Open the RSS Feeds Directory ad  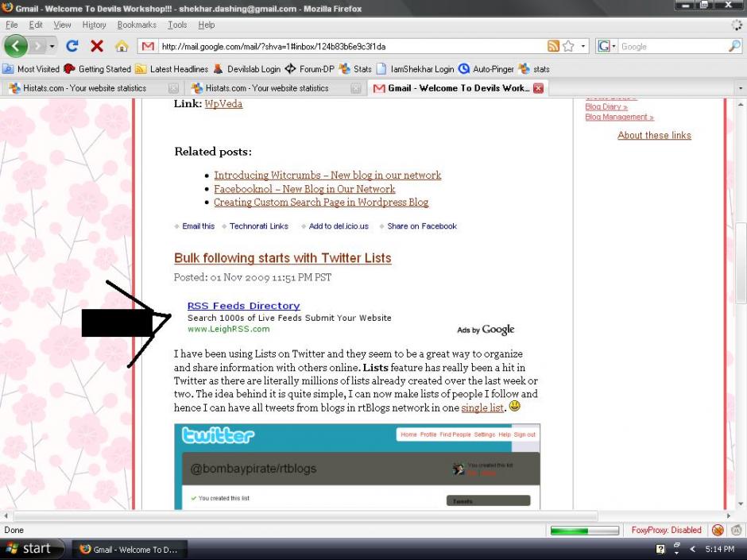pyautogui.click(x=243, y=306)
